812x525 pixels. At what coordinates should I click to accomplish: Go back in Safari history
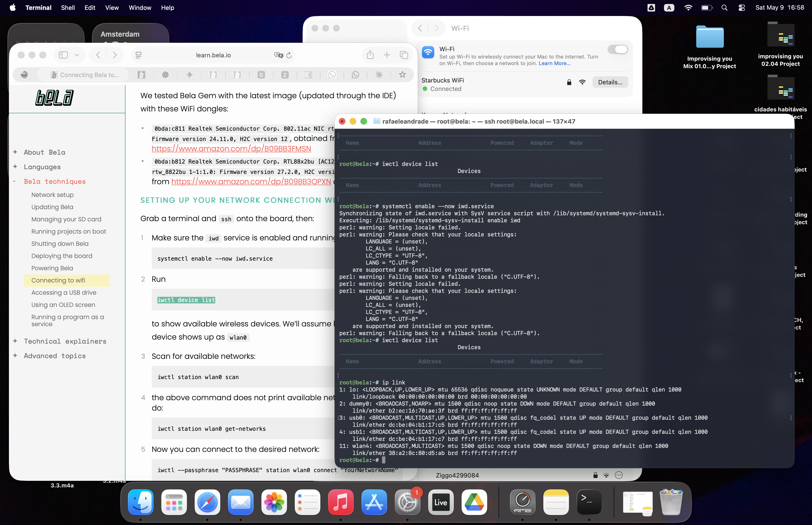click(x=98, y=55)
